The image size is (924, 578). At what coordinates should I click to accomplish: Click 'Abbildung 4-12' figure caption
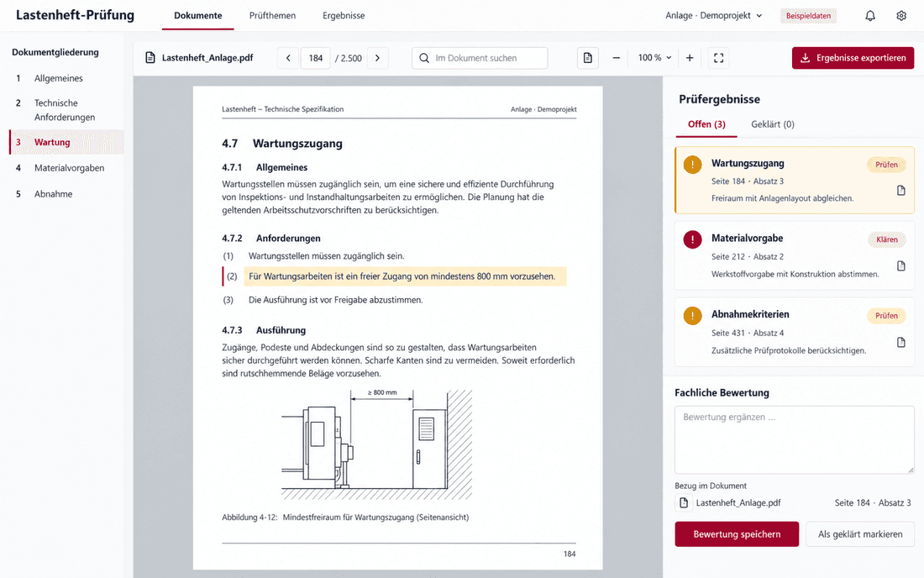(345, 518)
